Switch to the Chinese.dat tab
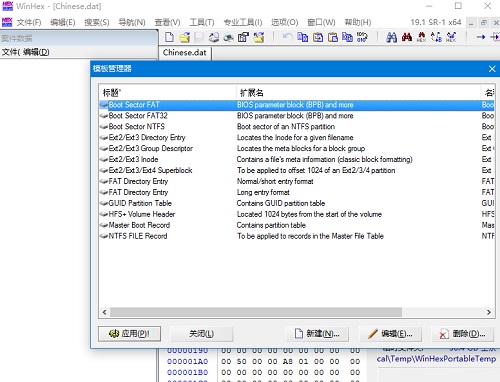This screenshot has width=500, height=382. pos(185,53)
